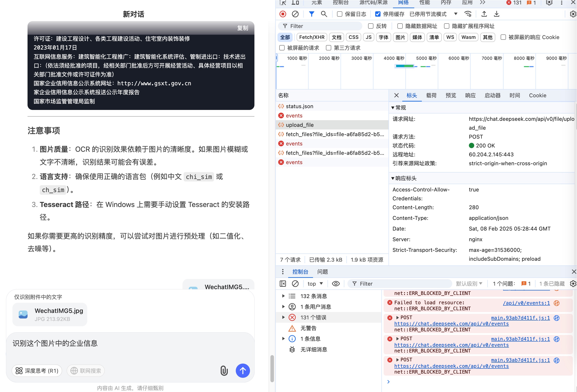Click the issue badge beside 1个问题
The height and width of the screenshot is (392, 577).
526,284
